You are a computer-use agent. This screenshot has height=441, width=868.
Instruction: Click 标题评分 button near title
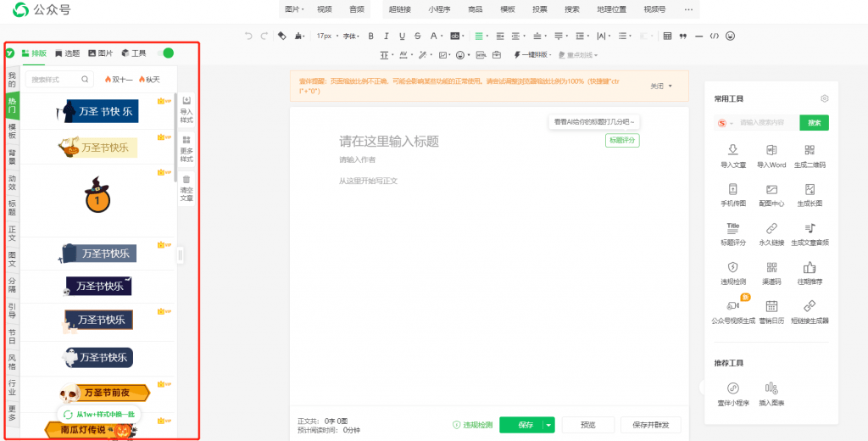click(x=623, y=140)
